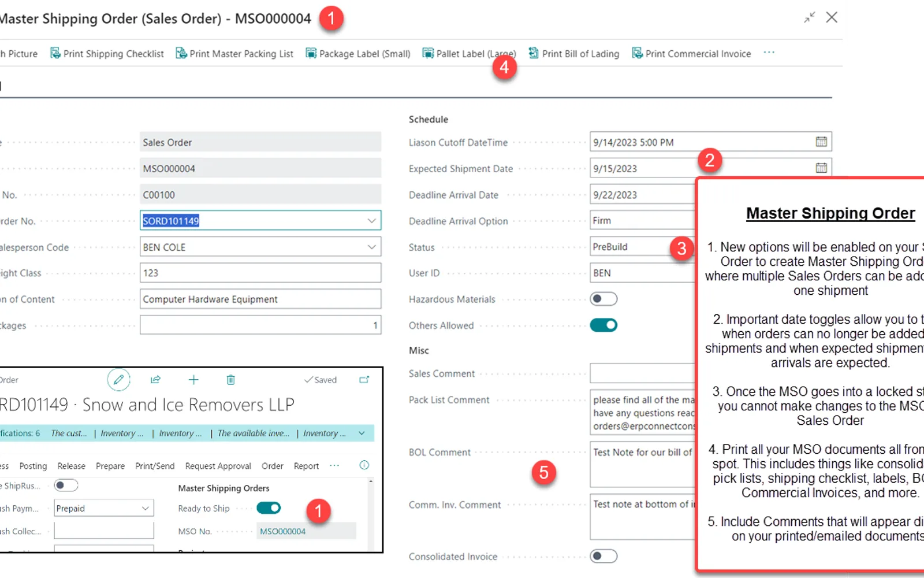
Task: Click the User ID field BEN
Action: click(642, 273)
